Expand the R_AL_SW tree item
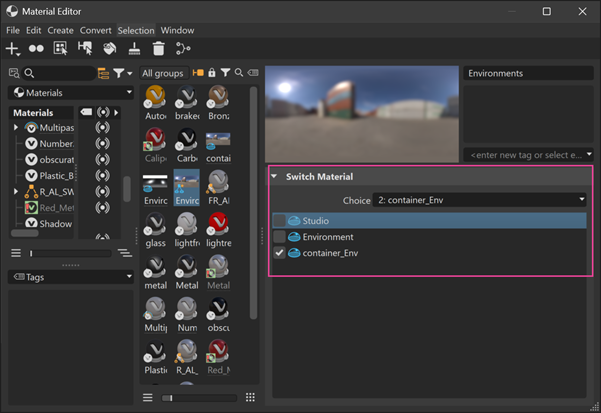 click(16, 191)
